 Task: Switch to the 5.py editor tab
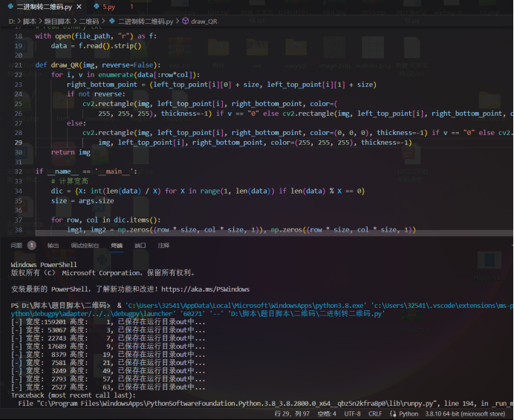[108, 7]
